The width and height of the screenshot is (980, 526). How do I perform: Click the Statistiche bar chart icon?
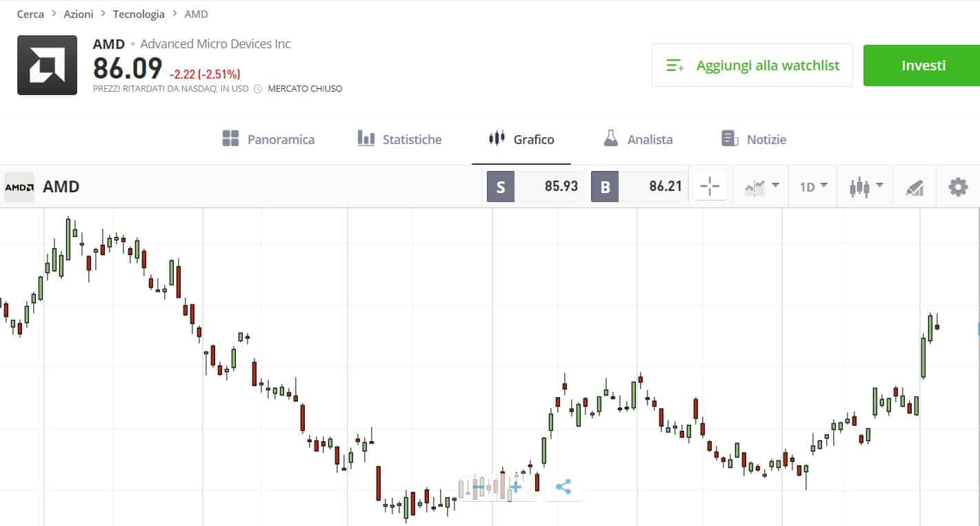pos(366,139)
